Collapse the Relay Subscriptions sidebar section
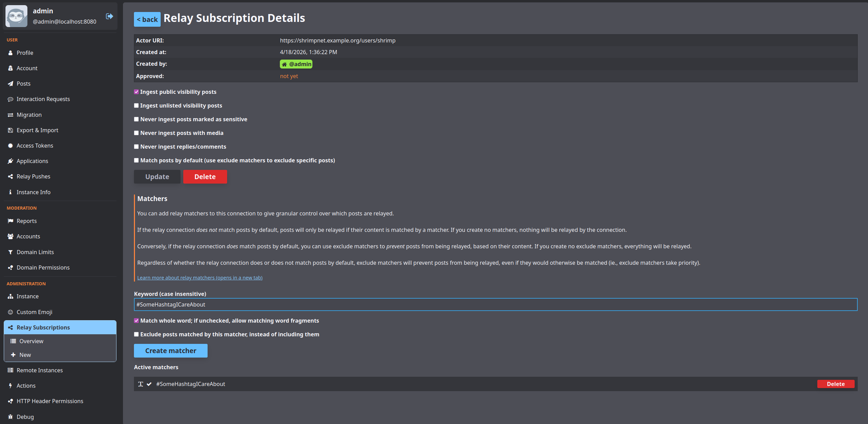The image size is (868, 424). click(x=60, y=327)
